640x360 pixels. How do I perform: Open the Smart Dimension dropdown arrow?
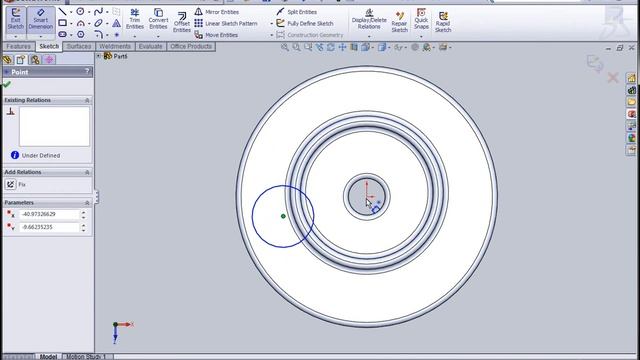coord(41,36)
